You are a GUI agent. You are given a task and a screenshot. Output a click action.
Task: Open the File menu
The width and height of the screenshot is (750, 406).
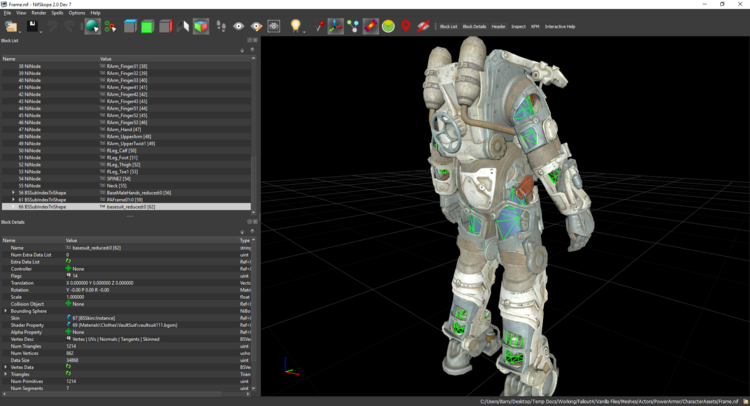point(7,13)
